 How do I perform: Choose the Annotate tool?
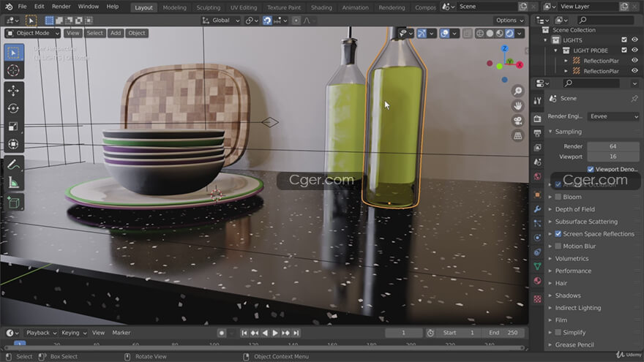point(14,165)
